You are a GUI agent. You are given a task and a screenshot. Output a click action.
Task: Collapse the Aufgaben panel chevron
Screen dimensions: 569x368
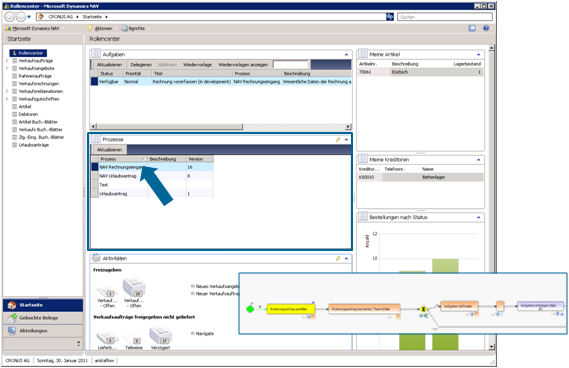pos(346,54)
